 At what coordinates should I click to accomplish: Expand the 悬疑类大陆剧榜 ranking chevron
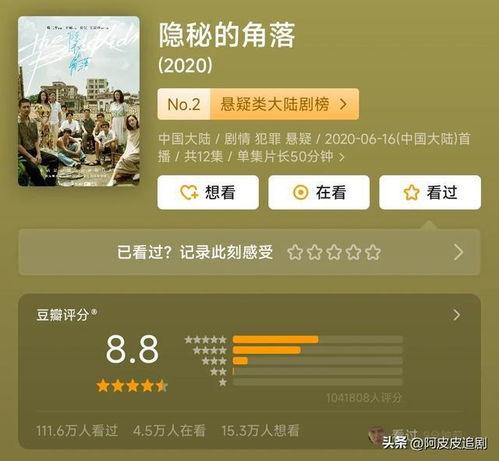343,104
